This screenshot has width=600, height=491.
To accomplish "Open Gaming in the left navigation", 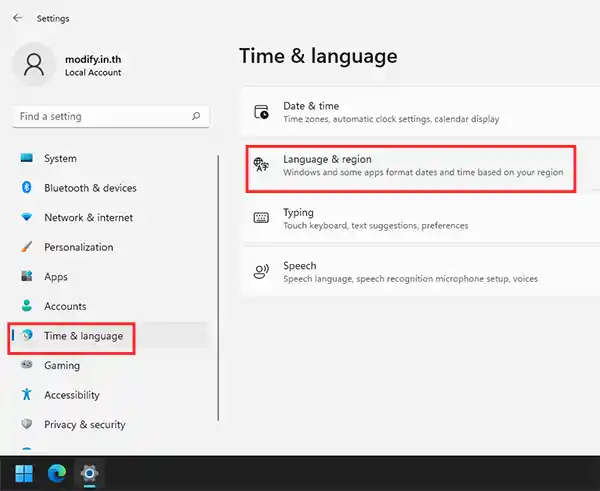I will click(x=62, y=366).
